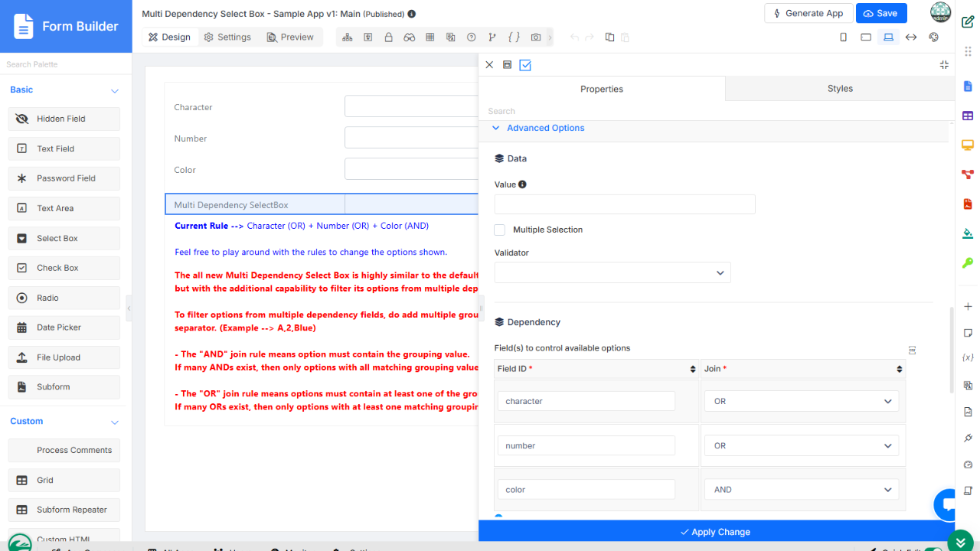
Task: Click the lock icon in the toolbar
Action: pos(389,37)
